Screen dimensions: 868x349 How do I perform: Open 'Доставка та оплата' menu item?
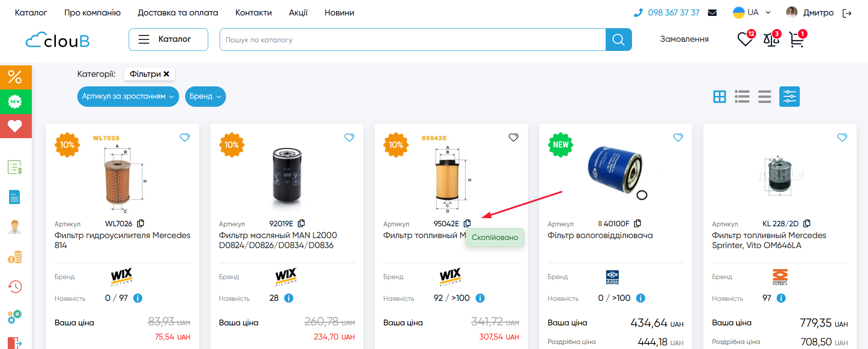coord(178,13)
